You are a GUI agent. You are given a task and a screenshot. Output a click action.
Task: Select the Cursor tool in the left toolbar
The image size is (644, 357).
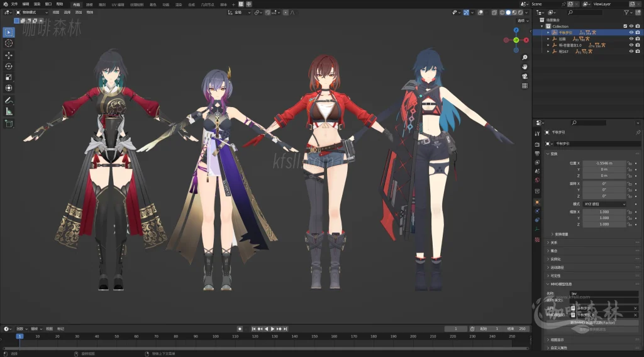coord(9,43)
